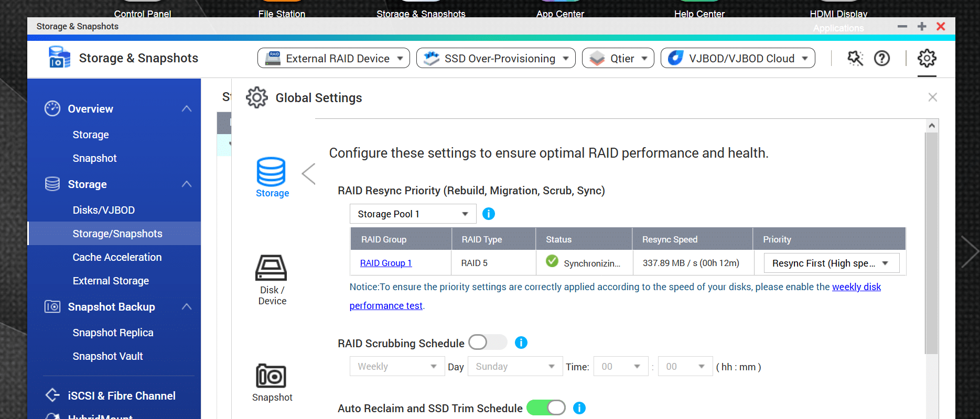Go to the next desktop page arrow
Viewport: 980px width, 419px height.
pos(970,251)
